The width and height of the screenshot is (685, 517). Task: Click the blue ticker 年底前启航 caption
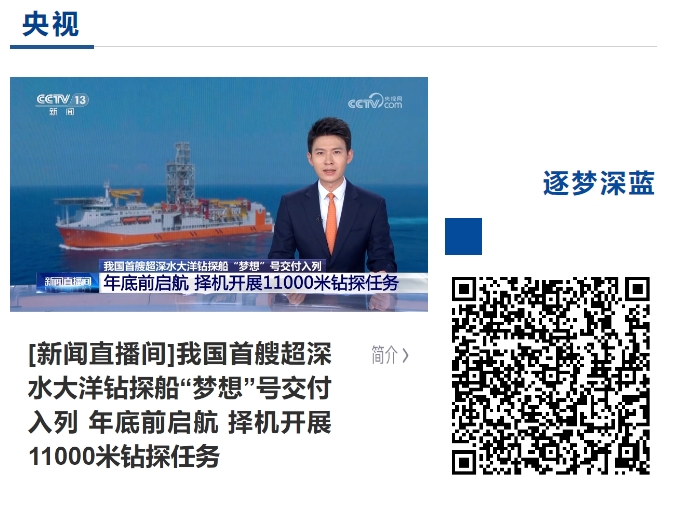tap(251, 283)
